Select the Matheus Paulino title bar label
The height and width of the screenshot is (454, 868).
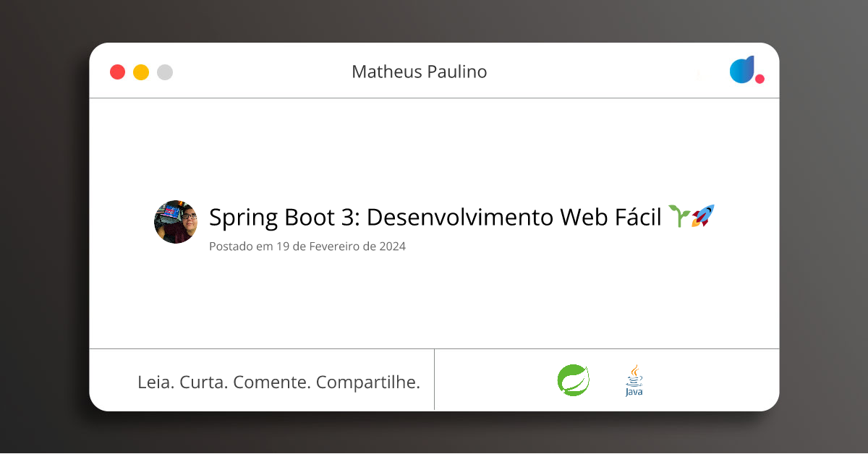420,71
